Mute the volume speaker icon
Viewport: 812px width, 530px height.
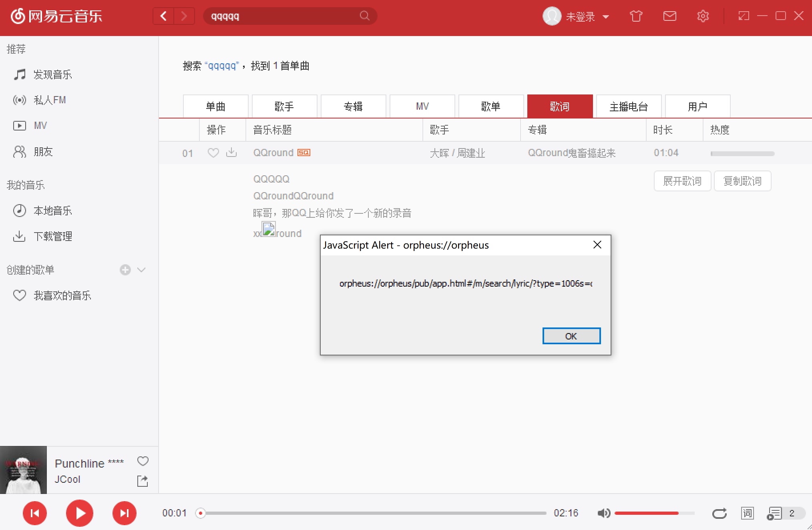(603, 513)
